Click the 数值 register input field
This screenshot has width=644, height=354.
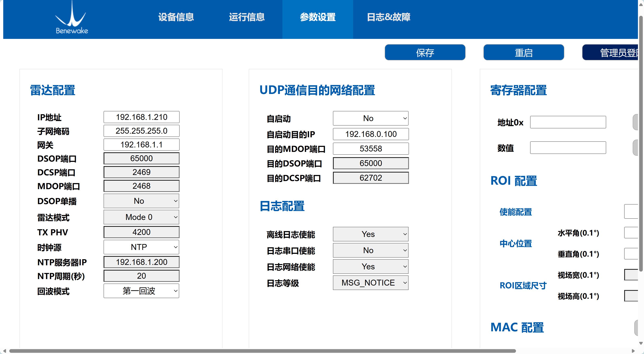[x=568, y=148]
